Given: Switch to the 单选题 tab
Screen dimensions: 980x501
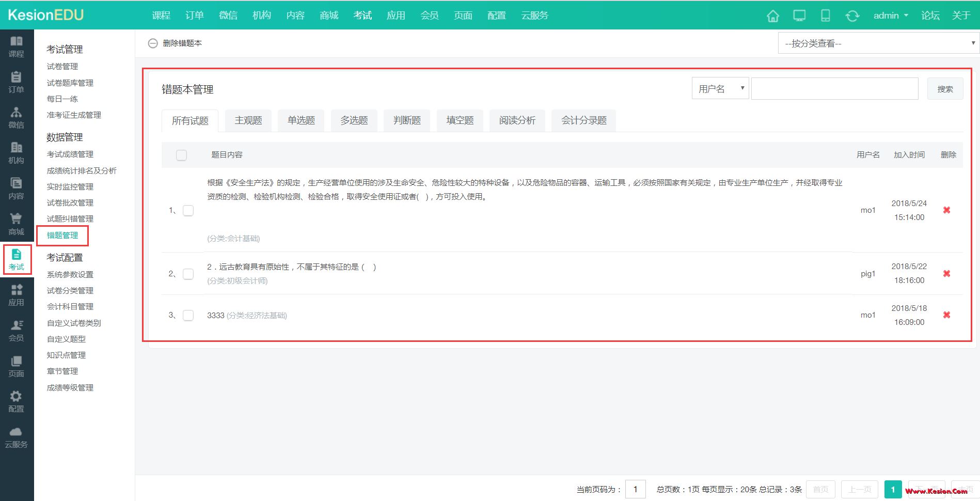Looking at the screenshot, I should (301, 120).
